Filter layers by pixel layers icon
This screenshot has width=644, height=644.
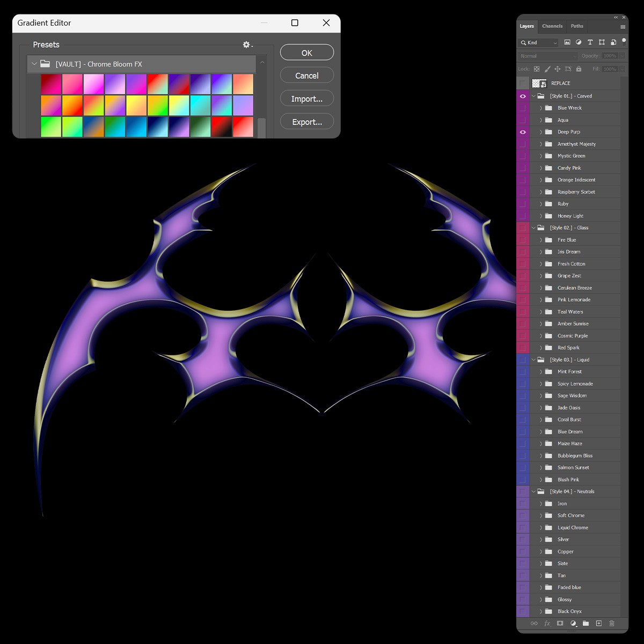[x=567, y=42]
